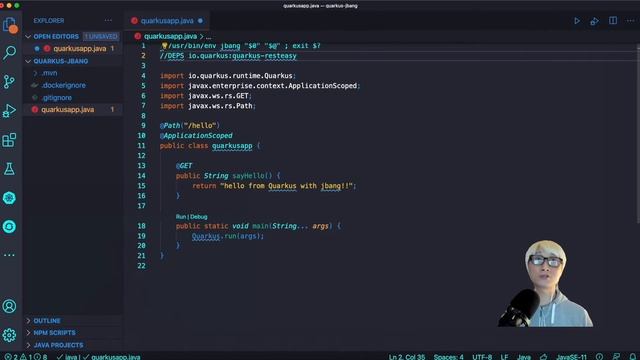Click the debug run icon in editor toolbar
The image size is (640, 360).
[594, 21]
